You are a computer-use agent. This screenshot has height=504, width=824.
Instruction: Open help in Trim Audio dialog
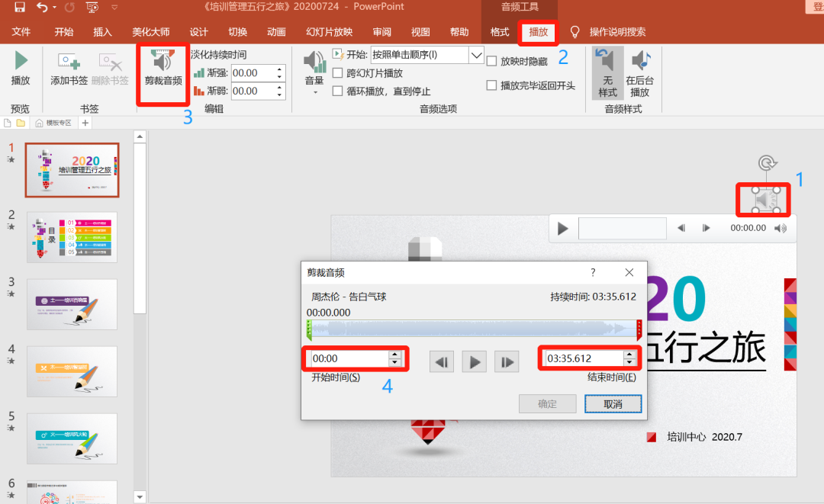pos(593,272)
